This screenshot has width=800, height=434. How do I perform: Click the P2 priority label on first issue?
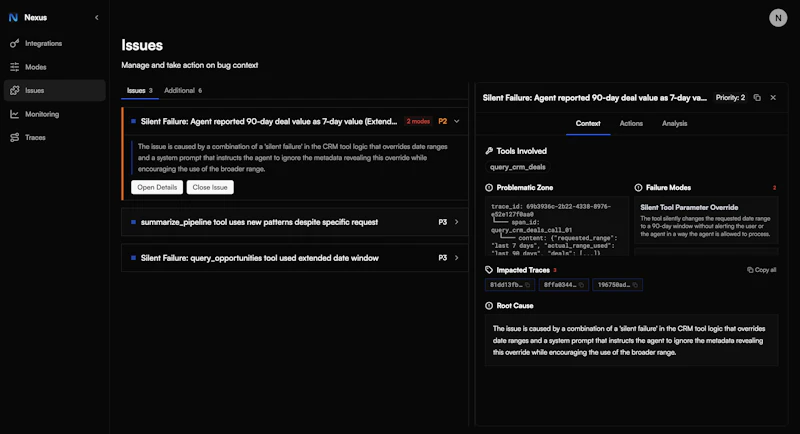click(442, 121)
